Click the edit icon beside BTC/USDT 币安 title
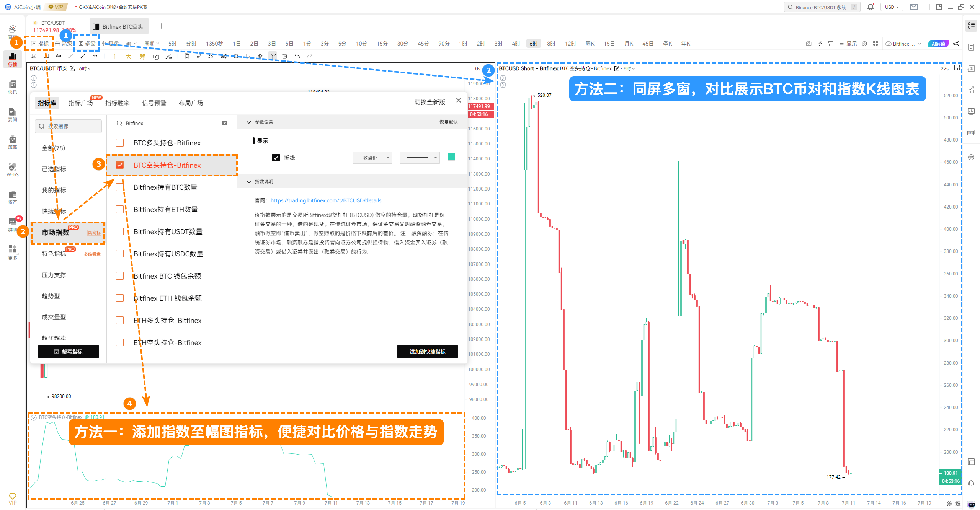This screenshot has height=510, width=980. click(72, 68)
